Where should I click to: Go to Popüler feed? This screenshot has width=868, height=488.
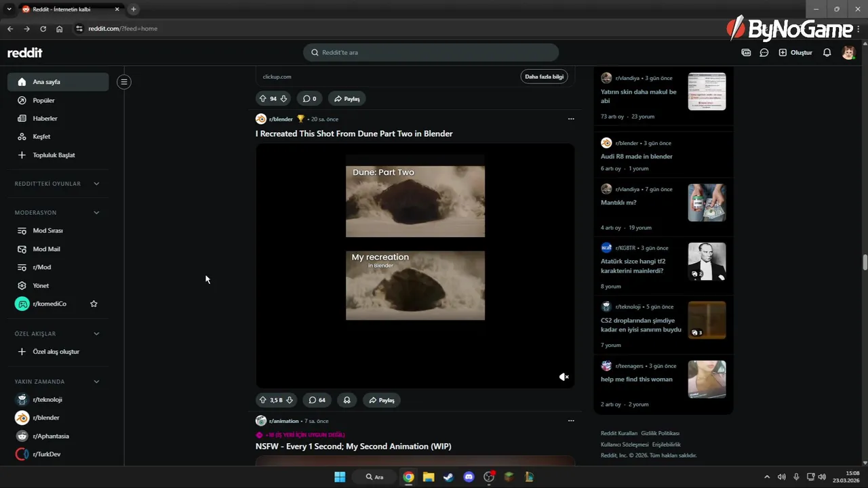[x=58, y=100]
